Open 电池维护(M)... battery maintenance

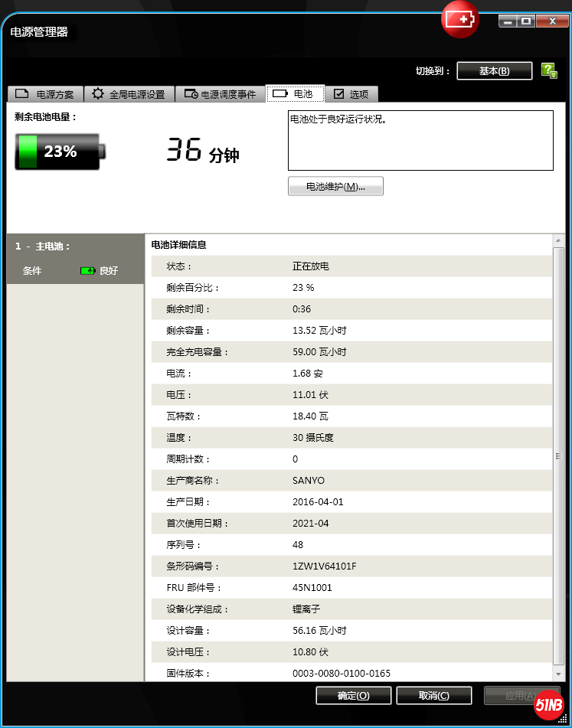click(335, 187)
